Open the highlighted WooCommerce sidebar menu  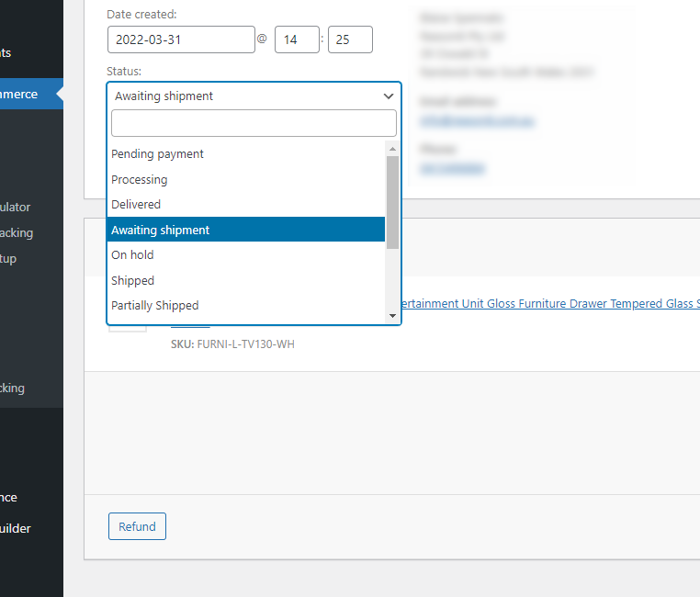(23, 94)
